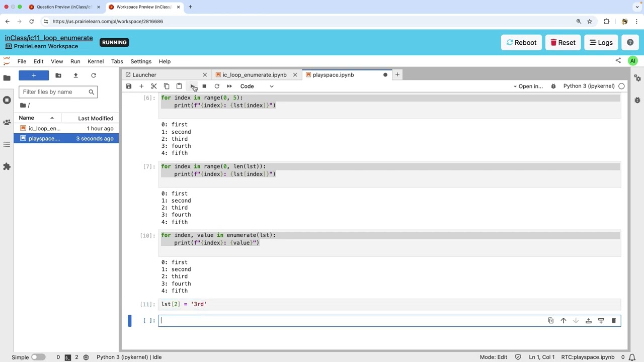This screenshot has height=362, width=644.
Task: Enable the debugger bug icon
Action: point(553,86)
